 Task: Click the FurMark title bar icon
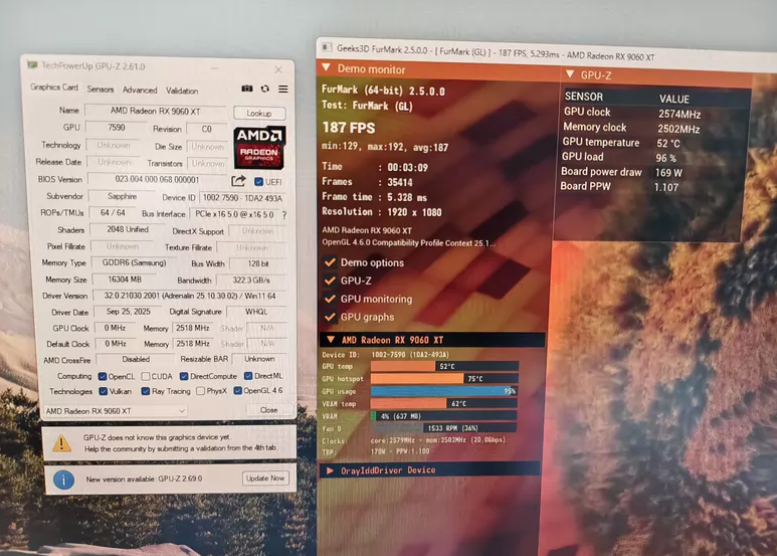[326, 48]
